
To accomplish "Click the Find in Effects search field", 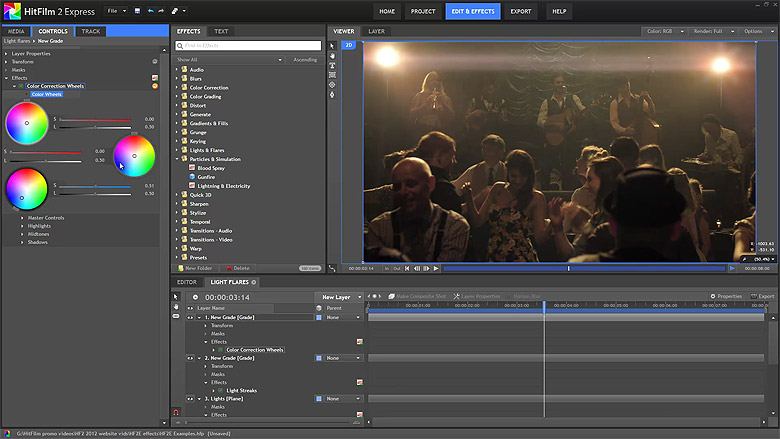I will coord(248,46).
